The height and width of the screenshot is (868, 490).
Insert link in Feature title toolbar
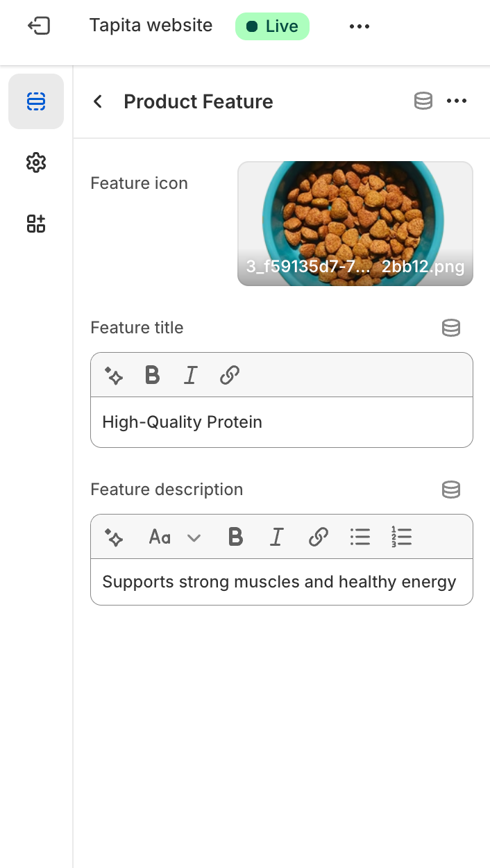click(x=229, y=376)
